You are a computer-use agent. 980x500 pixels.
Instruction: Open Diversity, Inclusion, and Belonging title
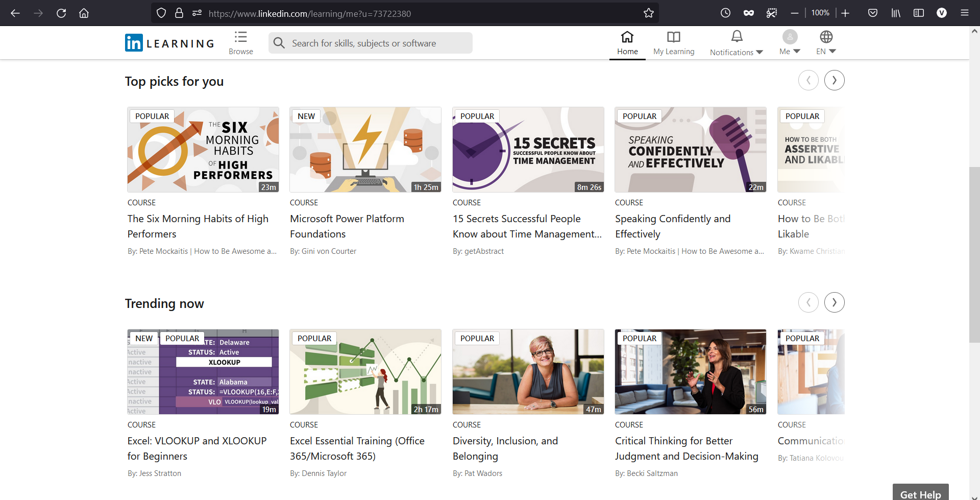click(x=505, y=448)
